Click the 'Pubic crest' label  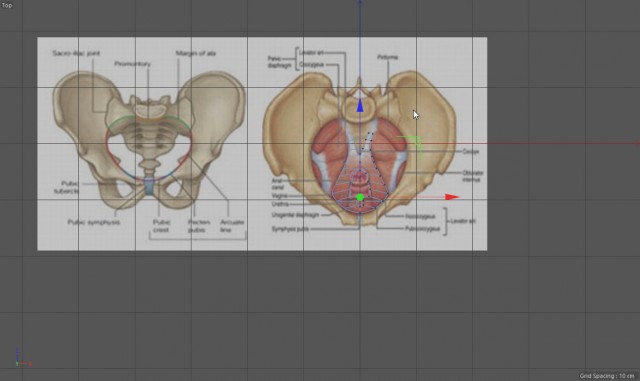pyautogui.click(x=162, y=226)
